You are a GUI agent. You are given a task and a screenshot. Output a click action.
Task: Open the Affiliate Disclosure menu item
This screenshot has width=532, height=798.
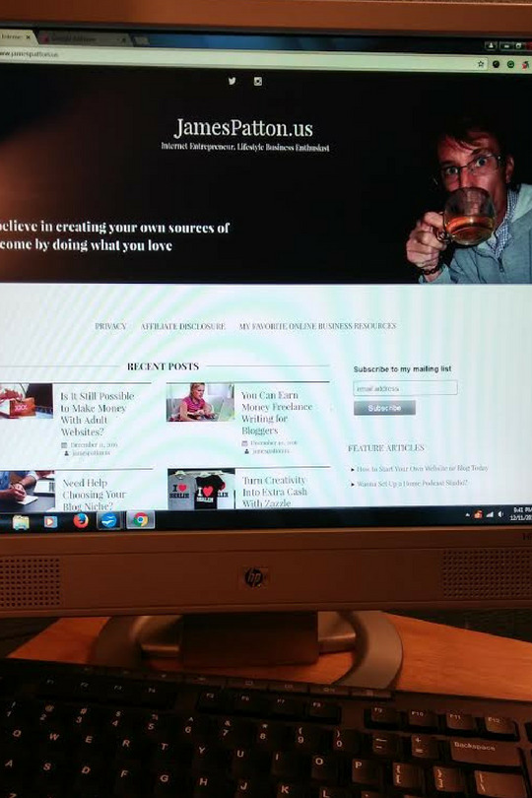183,326
